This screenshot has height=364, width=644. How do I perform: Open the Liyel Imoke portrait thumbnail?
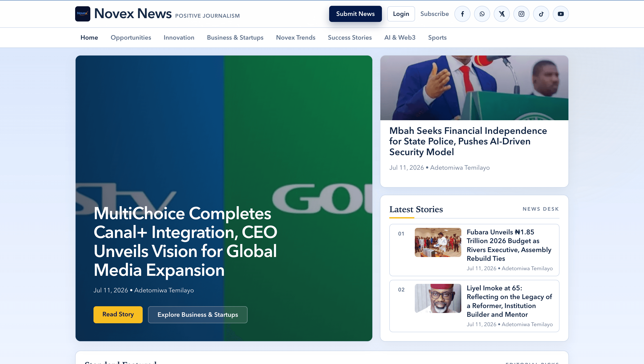(438, 298)
